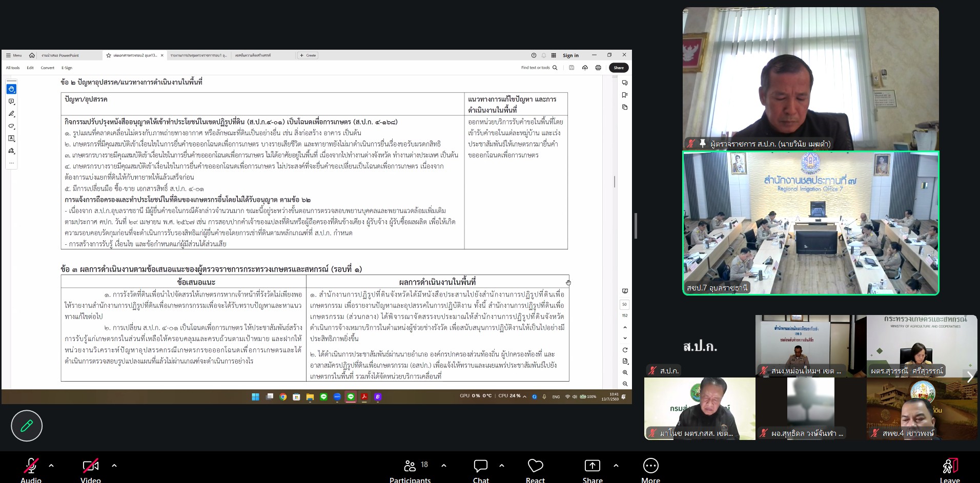This screenshot has height=483, width=980.
Task: Click Chrome icon in shared taskbar
Action: pos(283,396)
